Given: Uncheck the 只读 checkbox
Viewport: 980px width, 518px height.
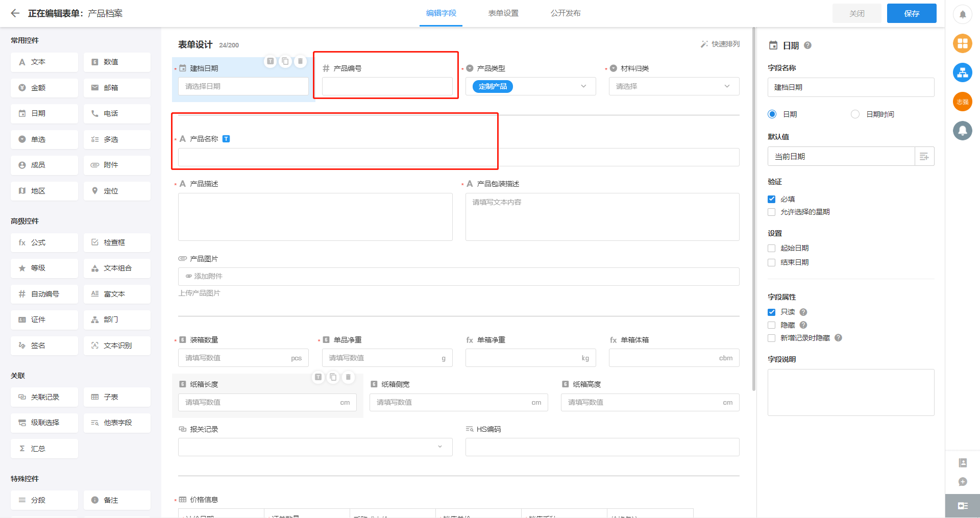Looking at the screenshot, I should [x=772, y=312].
